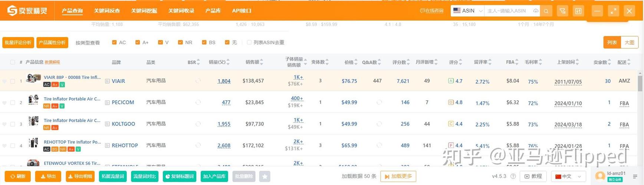Switch to 产品查询 tab

(x=72, y=11)
